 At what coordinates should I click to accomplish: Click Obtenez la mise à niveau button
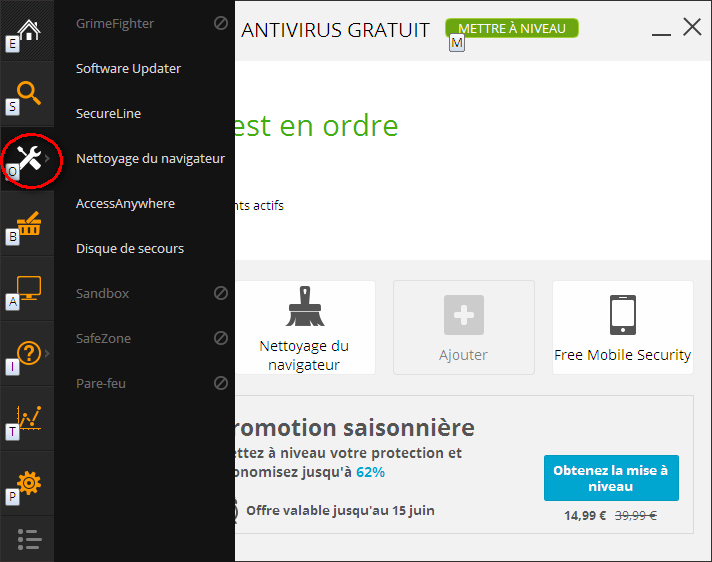click(611, 478)
